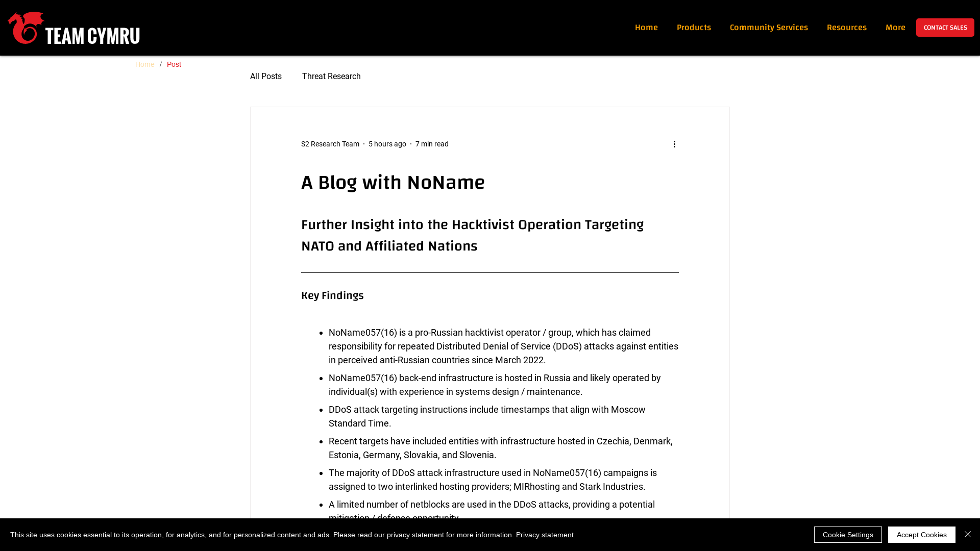
Task: Click the TEAM CYMRU wordmark text
Action: [x=92, y=36]
